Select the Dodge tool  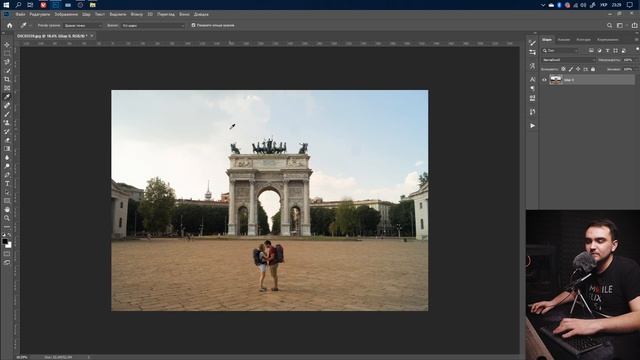pos(7,166)
